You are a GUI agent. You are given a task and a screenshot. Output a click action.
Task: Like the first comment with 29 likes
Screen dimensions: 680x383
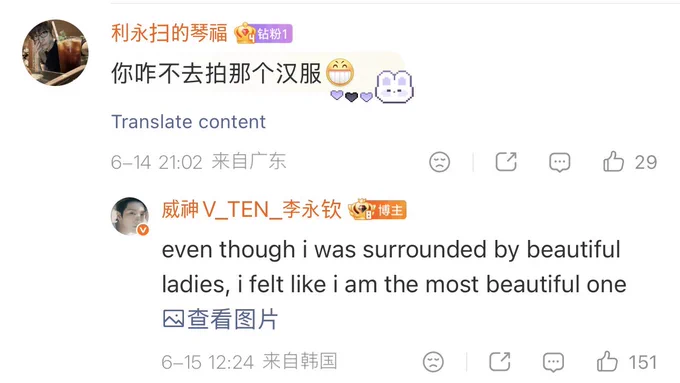pyautogui.click(x=613, y=162)
